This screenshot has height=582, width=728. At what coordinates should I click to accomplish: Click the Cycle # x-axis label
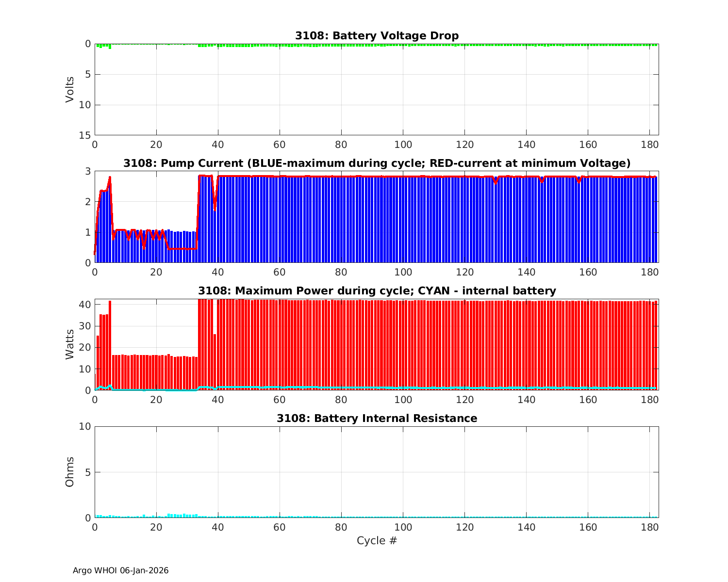point(377,541)
